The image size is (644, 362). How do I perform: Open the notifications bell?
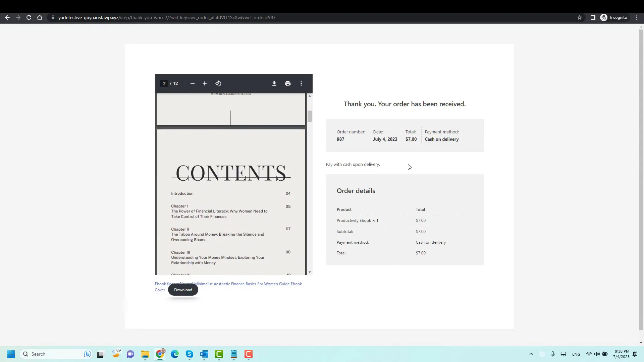pos(635,354)
